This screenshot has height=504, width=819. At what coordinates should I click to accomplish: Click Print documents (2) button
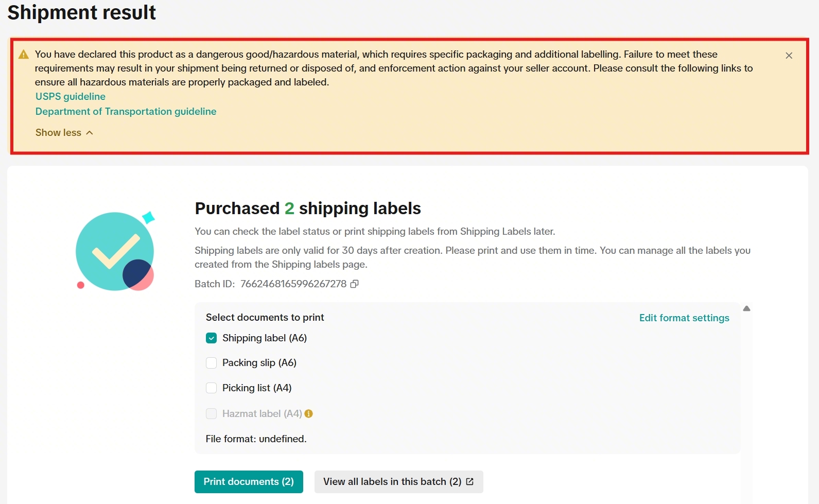click(249, 481)
